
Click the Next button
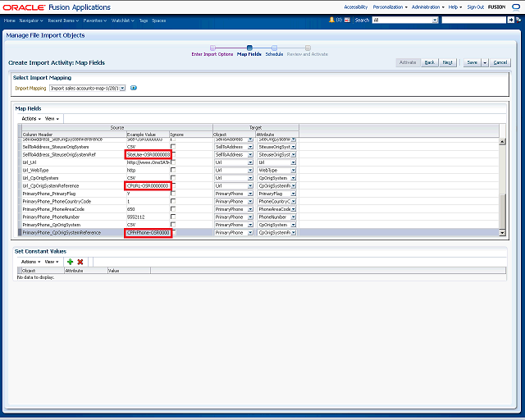tap(448, 62)
